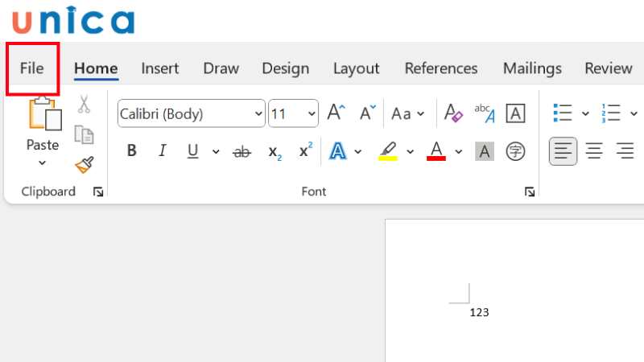Click in the document near 123 text
The height and width of the screenshot is (362, 644).
point(480,312)
